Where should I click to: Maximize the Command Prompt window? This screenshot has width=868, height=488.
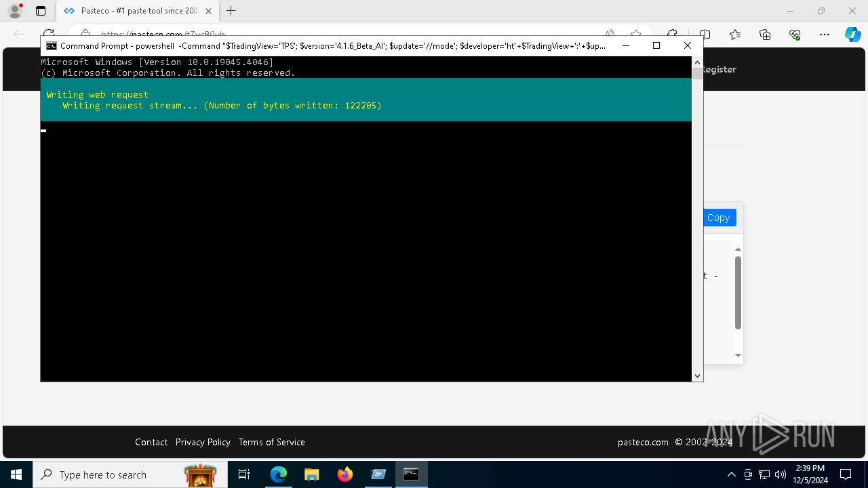tap(656, 45)
